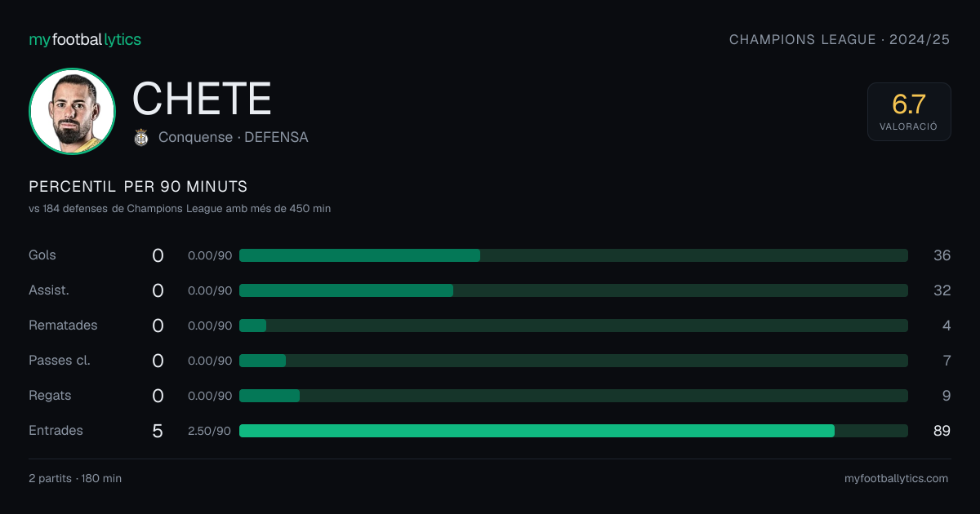Click the Assist. percentile bar

click(573, 290)
